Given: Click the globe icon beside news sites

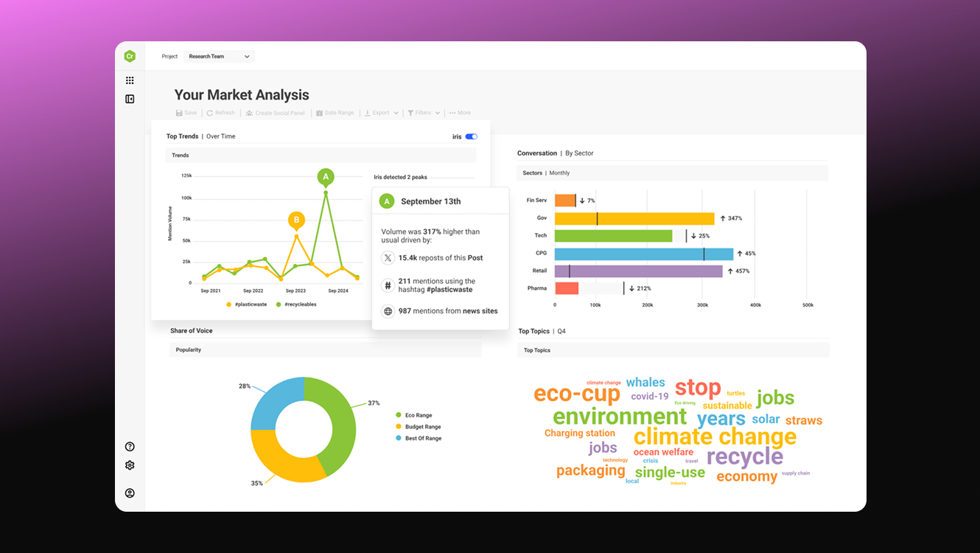Looking at the screenshot, I should tap(388, 311).
